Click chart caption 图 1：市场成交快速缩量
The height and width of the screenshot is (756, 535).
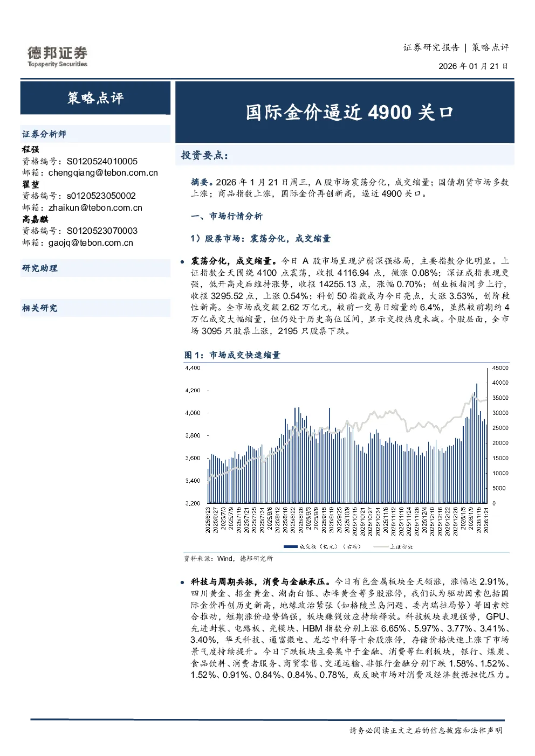pyautogui.click(x=232, y=355)
